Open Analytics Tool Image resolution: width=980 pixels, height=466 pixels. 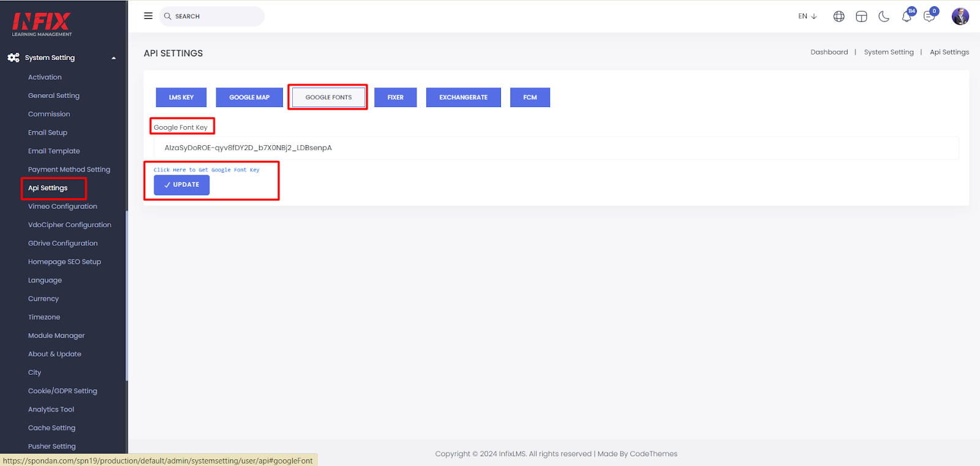(51, 409)
